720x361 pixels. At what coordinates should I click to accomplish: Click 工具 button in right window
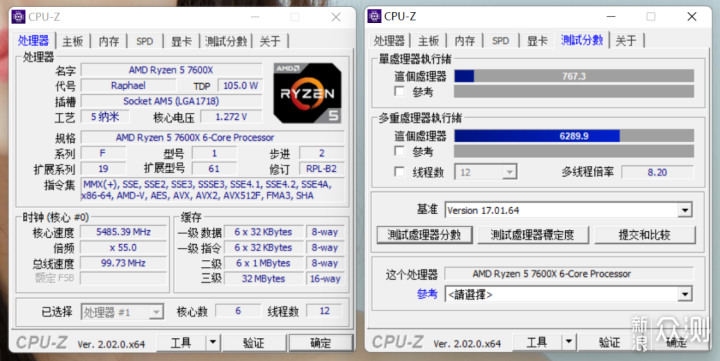click(x=537, y=342)
